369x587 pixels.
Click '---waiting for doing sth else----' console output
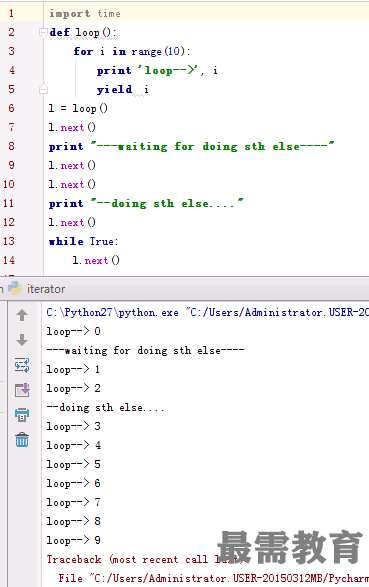(146, 350)
